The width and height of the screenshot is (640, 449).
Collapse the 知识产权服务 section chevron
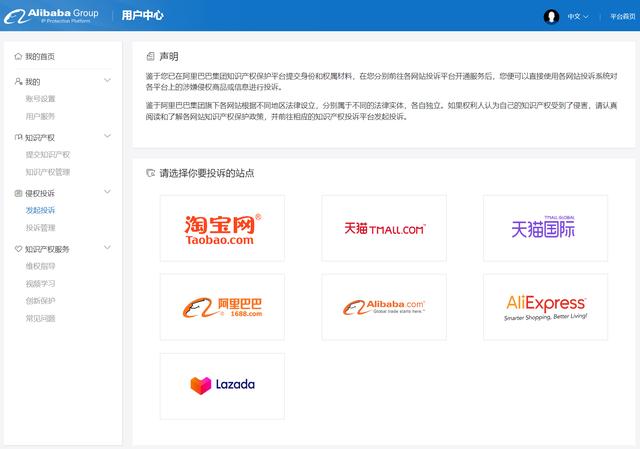click(107, 247)
